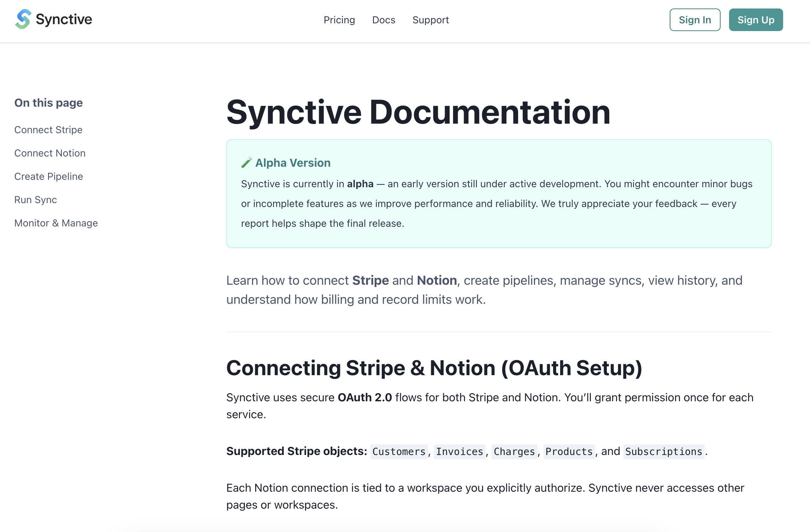Click the Charges code tag

514,451
